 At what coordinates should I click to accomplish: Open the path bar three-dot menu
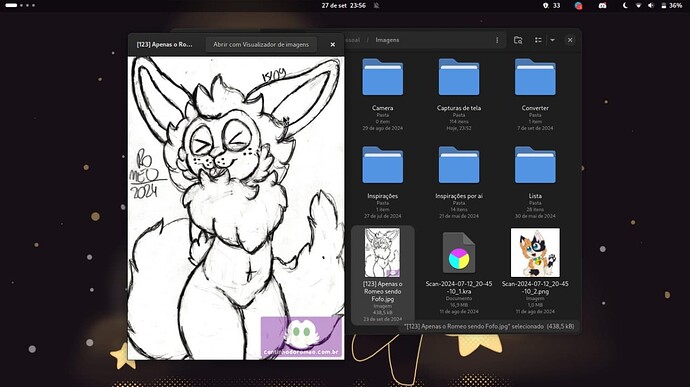pyautogui.click(x=497, y=40)
